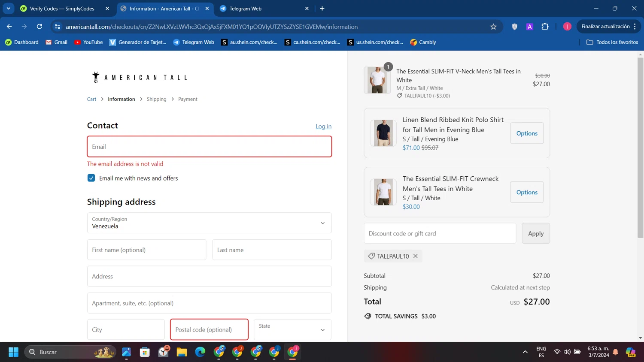Click the browser forward arrow
Screen dimensions: 644x362
(24, 27)
